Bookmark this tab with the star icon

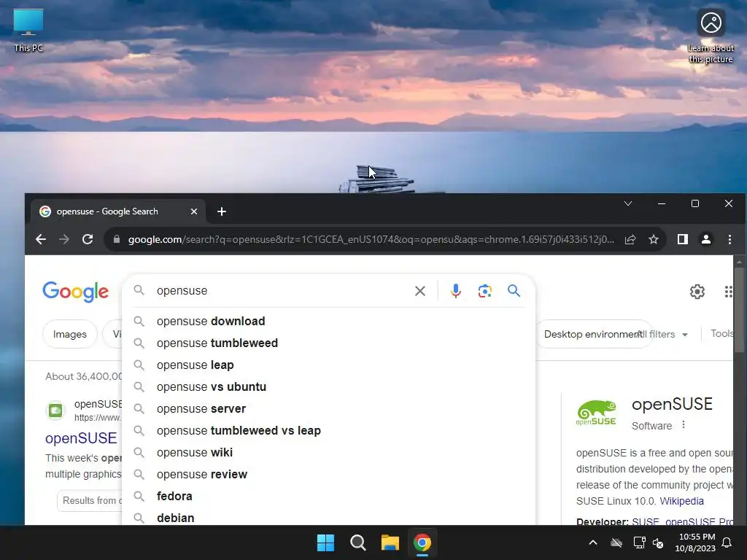click(654, 239)
